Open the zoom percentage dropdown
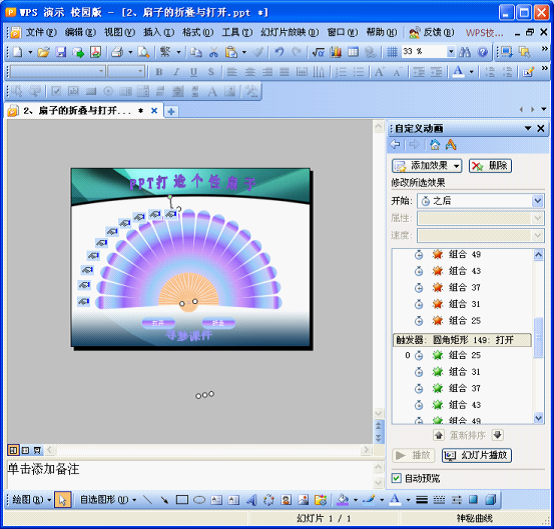This screenshot has height=529, width=554. [451, 52]
